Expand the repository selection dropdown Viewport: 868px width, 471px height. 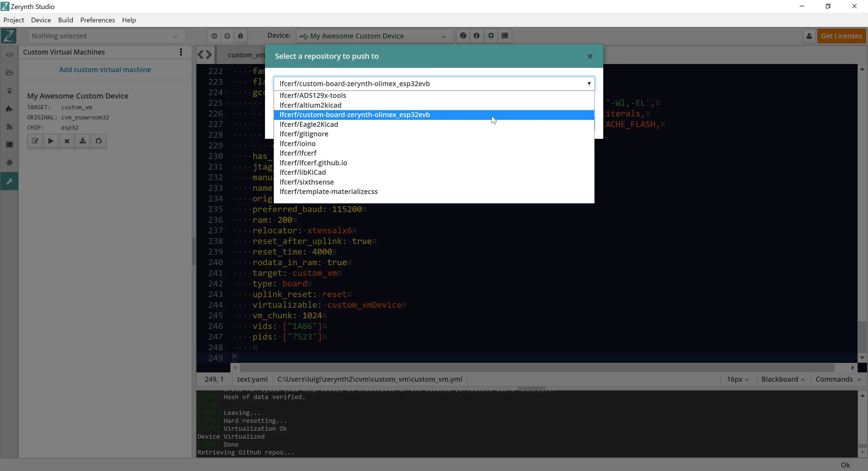tap(589, 84)
